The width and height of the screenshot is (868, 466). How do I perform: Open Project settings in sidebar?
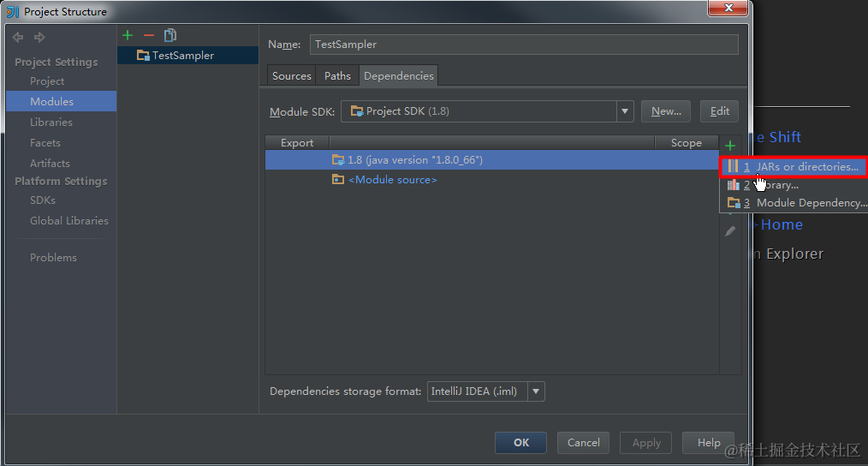[47, 81]
